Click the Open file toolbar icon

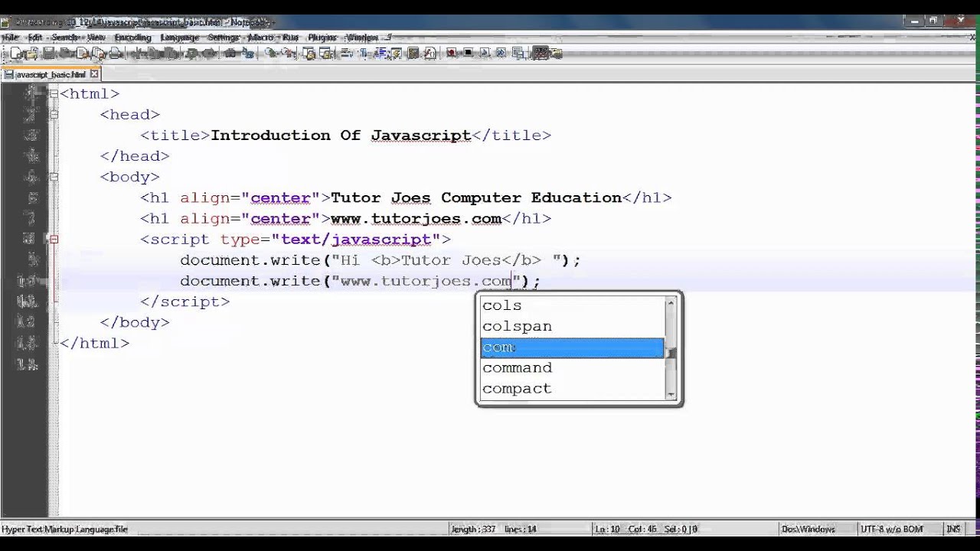31,53
